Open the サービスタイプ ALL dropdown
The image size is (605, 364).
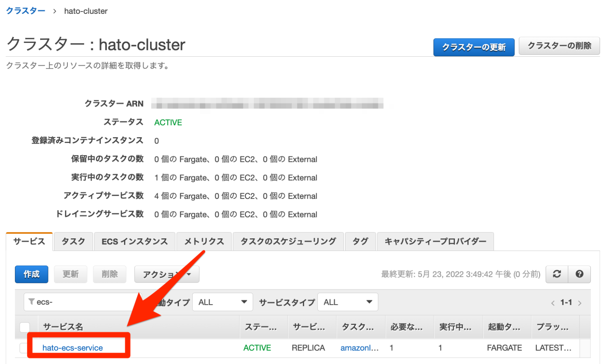click(347, 302)
